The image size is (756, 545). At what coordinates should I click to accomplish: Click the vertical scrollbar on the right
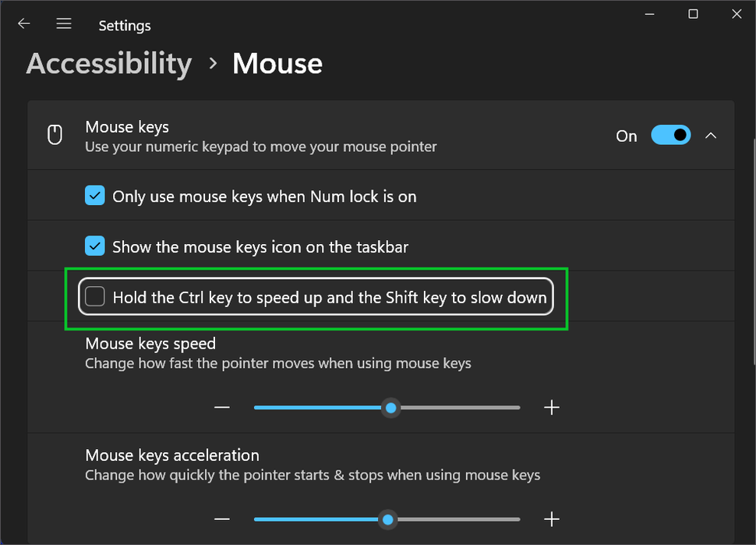tap(752, 234)
